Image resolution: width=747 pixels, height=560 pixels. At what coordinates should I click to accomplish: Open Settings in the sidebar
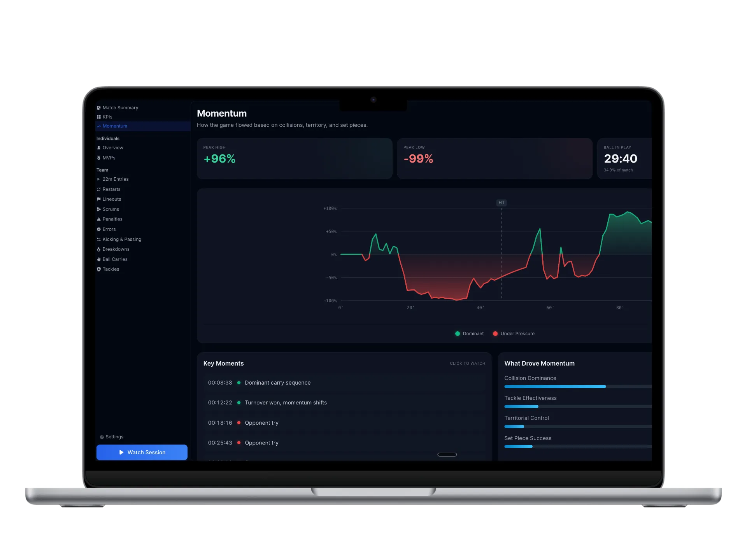[112, 437]
